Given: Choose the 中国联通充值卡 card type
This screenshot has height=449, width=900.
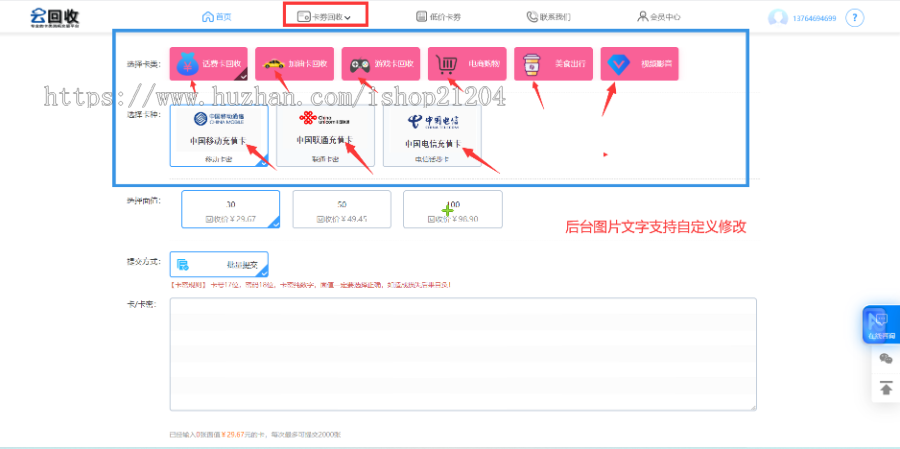Looking at the screenshot, I should click(325, 136).
